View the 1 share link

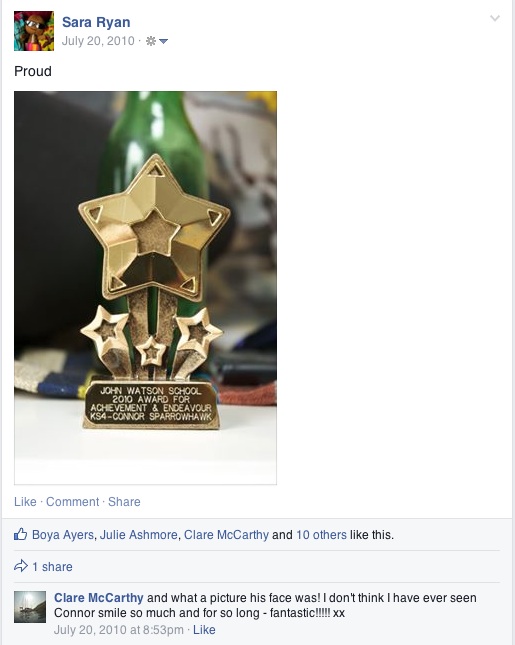(x=52, y=567)
